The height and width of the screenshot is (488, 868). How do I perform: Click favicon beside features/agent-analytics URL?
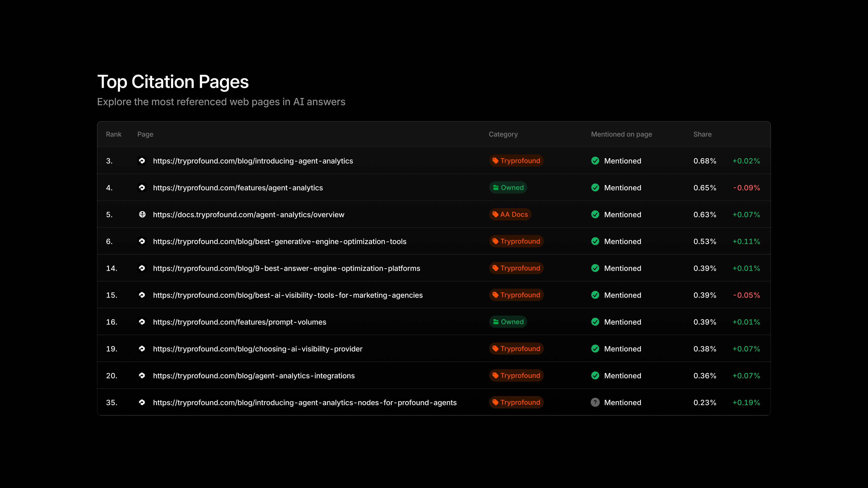tap(142, 188)
